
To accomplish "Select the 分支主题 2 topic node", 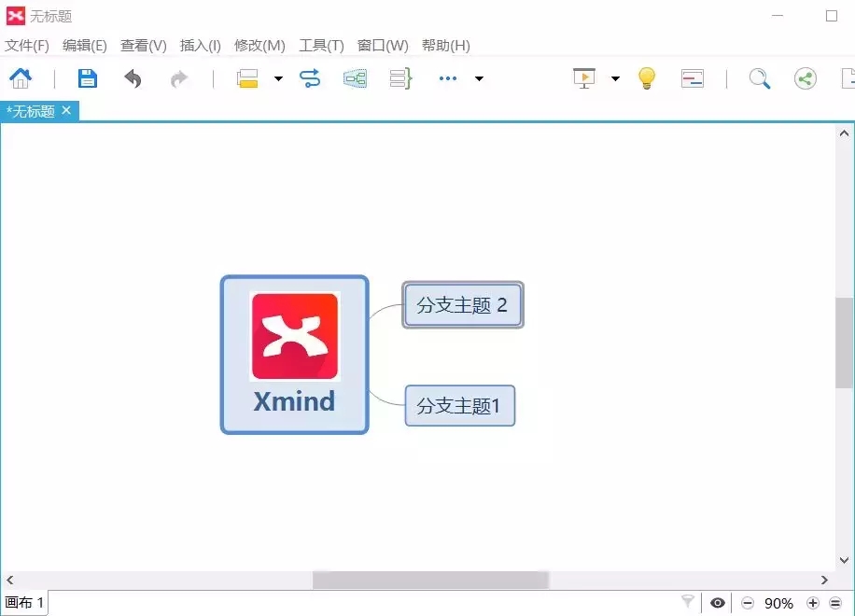I will 462,304.
